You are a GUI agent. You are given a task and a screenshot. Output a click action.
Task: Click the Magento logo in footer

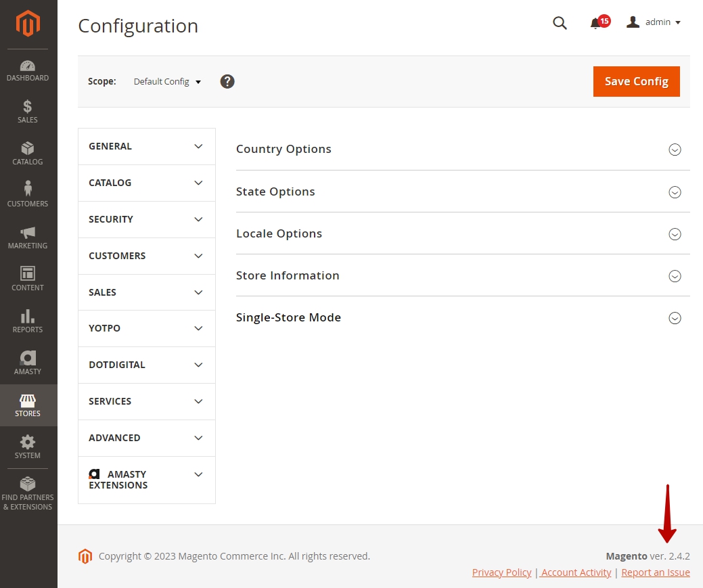85,556
